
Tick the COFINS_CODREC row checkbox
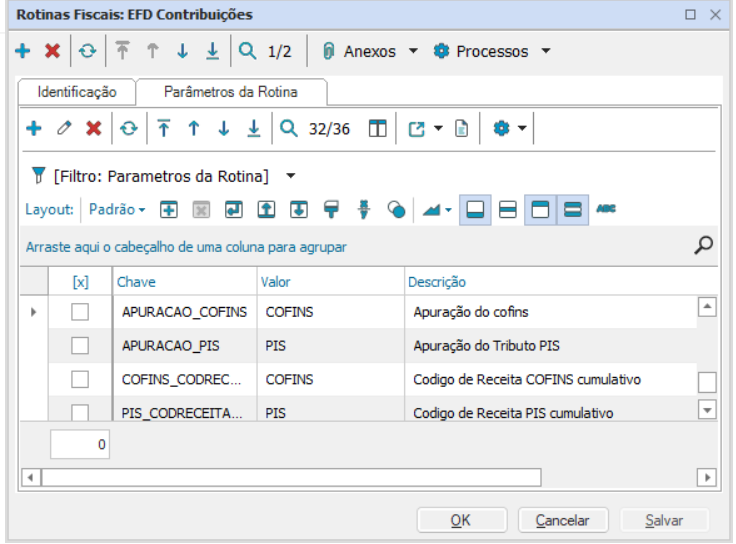[81, 380]
